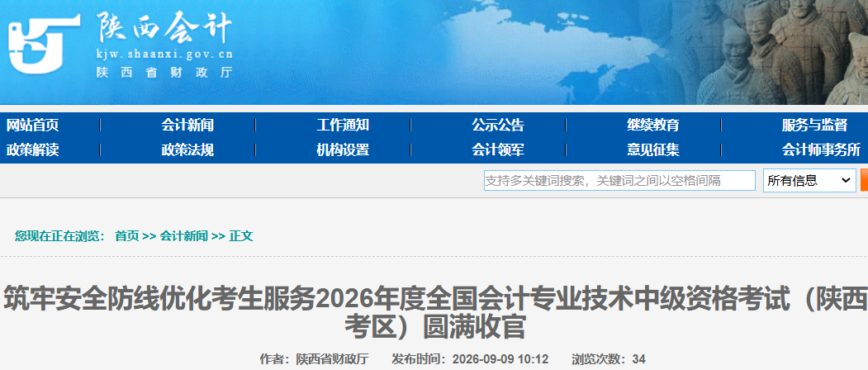Click the article headline 筑牢安全防线优化考生服务
868x370 pixels.
point(435,314)
